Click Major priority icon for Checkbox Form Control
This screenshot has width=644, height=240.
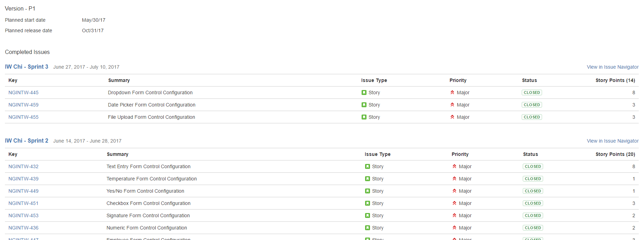pyautogui.click(x=454, y=203)
